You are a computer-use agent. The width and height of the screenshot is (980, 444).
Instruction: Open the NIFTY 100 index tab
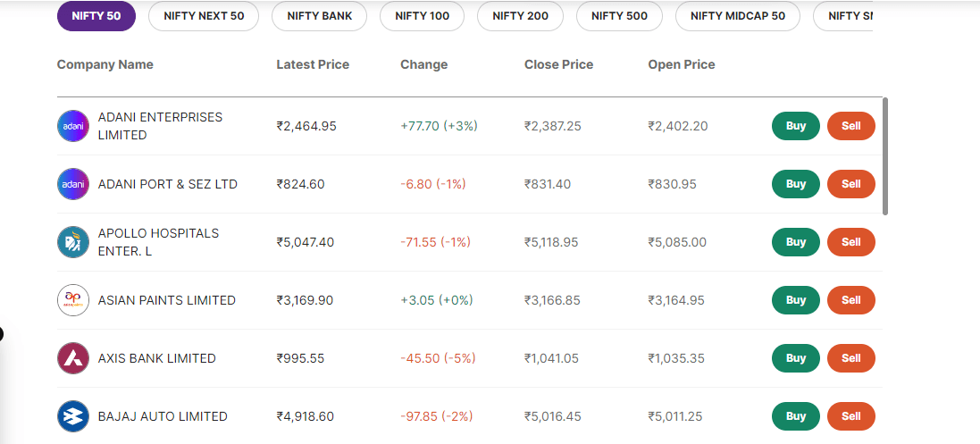point(423,16)
